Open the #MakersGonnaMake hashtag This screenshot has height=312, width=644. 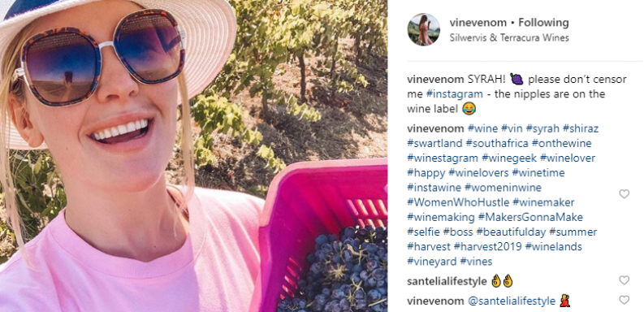click(530, 218)
